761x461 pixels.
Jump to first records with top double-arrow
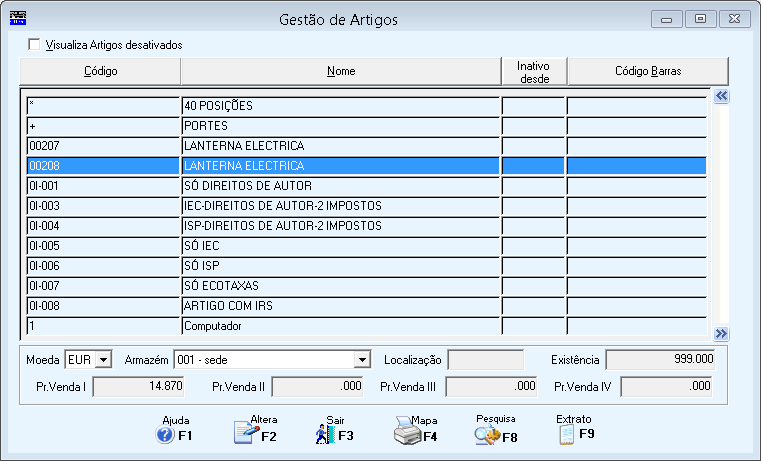[x=721, y=96]
